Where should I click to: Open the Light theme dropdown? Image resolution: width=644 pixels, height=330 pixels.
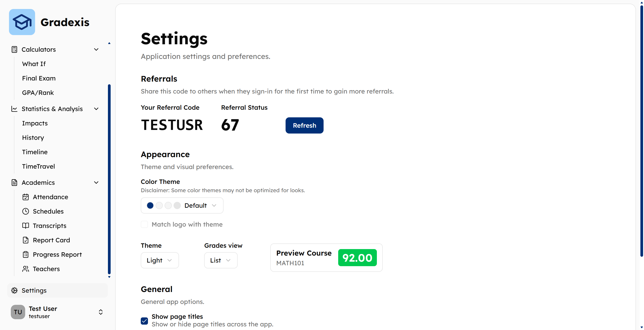click(160, 260)
